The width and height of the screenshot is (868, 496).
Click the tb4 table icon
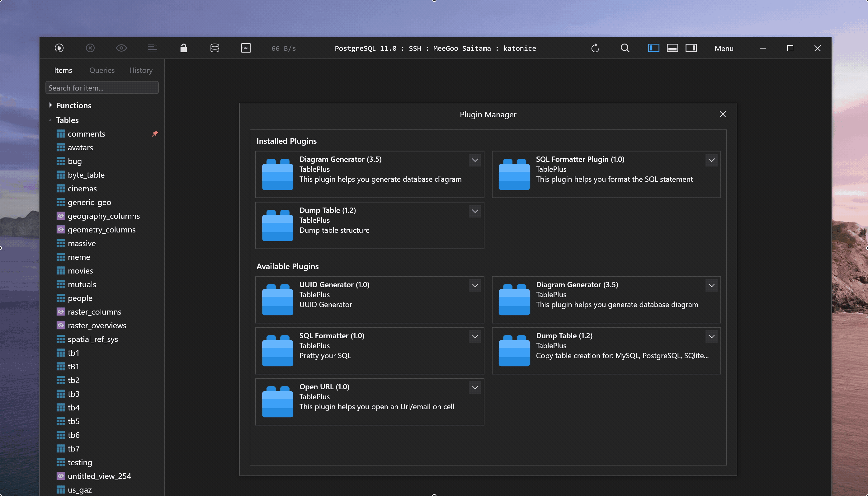60,407
